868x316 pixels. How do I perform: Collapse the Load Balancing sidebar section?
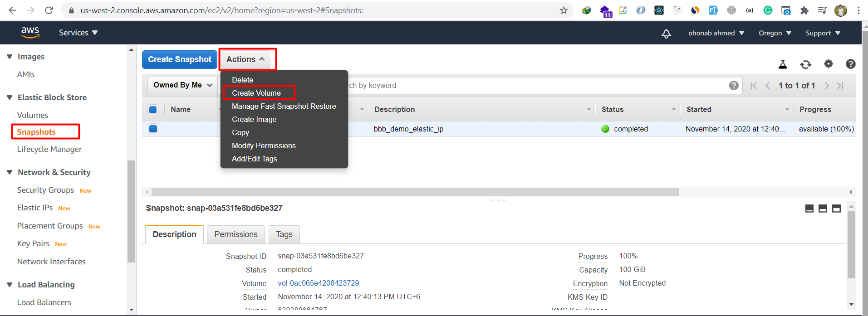point(10,285)
